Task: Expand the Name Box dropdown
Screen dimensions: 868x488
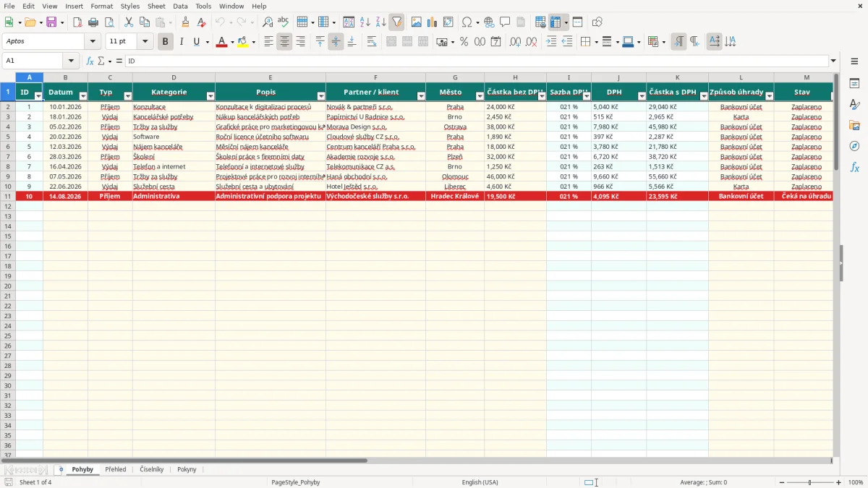Action: (x=71, y=61)
